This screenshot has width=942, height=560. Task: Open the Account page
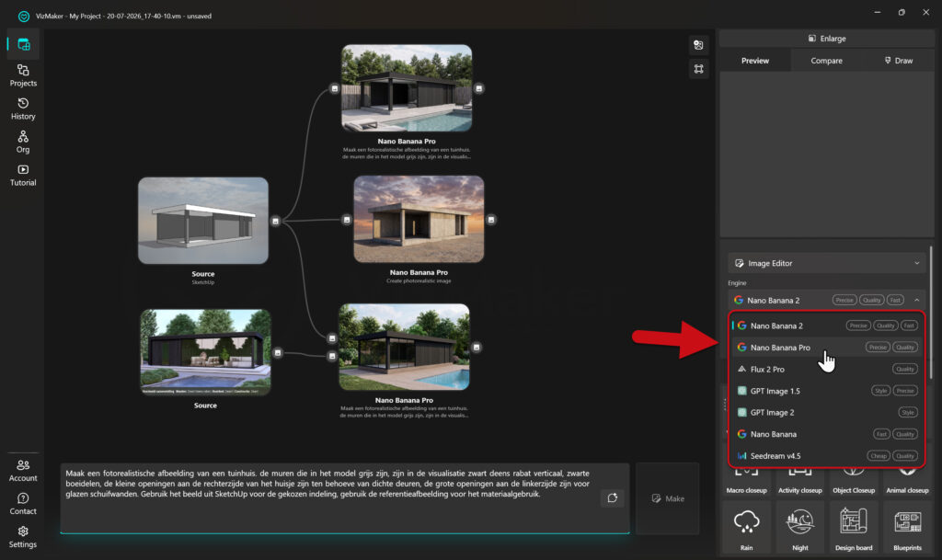click(23, 471)
